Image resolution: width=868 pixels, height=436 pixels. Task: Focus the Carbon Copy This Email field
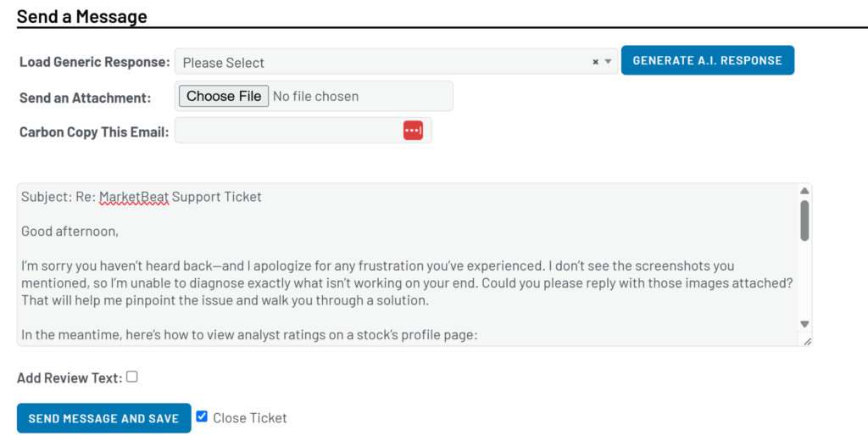click(288, 131)
